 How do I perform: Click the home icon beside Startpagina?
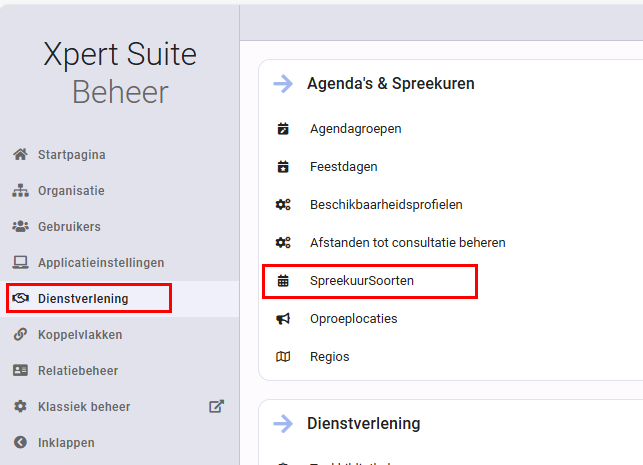pos(20,155)
